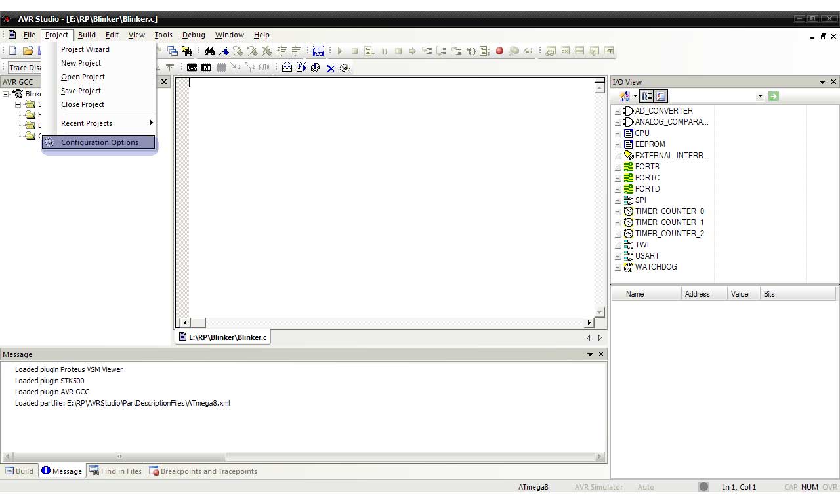Open Recent Projects submenu

click(x=99, y=123)
